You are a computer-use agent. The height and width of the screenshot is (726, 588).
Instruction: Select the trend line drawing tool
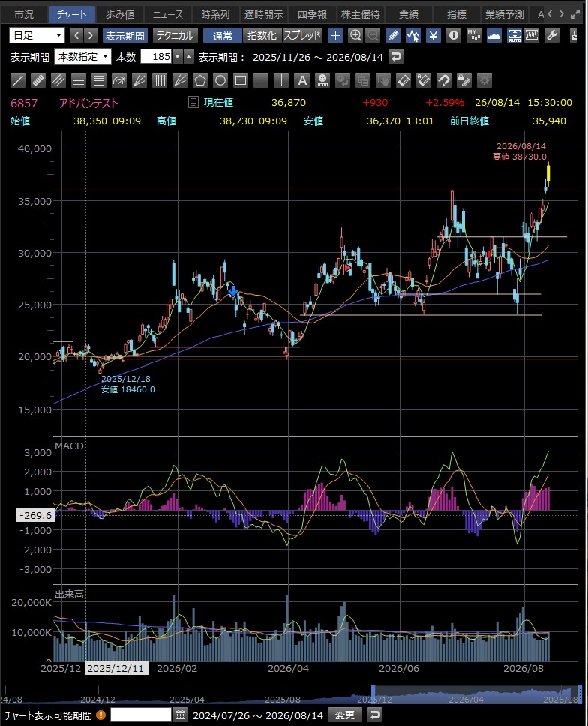pos(18,80)
